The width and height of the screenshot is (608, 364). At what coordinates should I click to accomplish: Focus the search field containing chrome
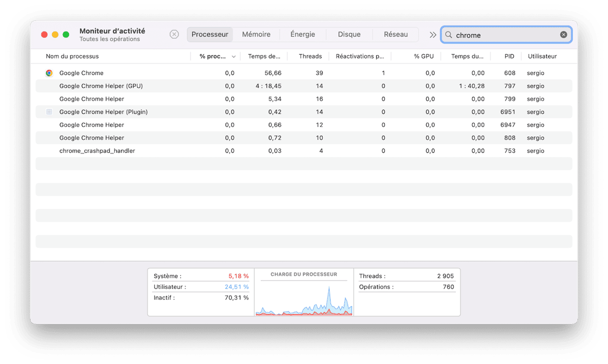(x=506, y=35)
